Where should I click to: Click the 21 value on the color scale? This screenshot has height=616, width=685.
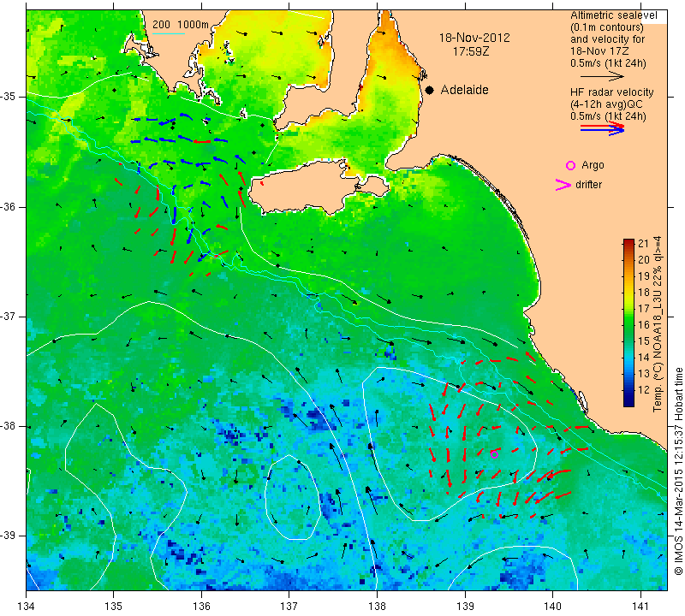(x=644, y=244)
